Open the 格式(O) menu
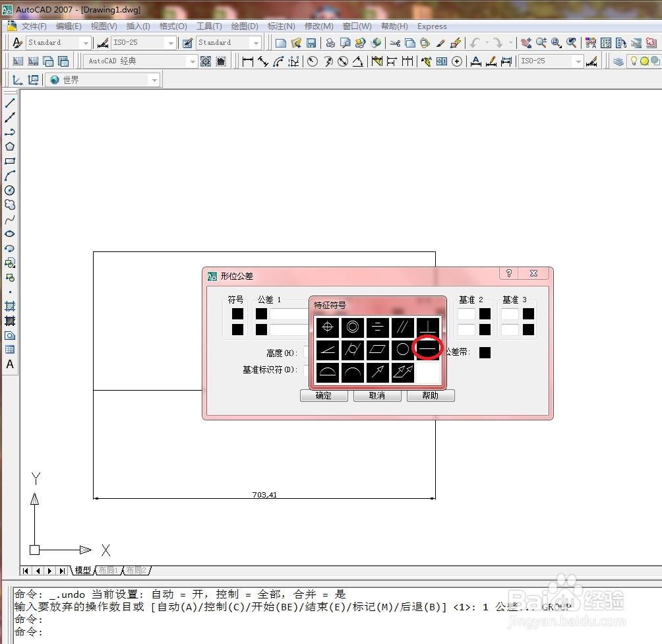 [x=173, y=26]
